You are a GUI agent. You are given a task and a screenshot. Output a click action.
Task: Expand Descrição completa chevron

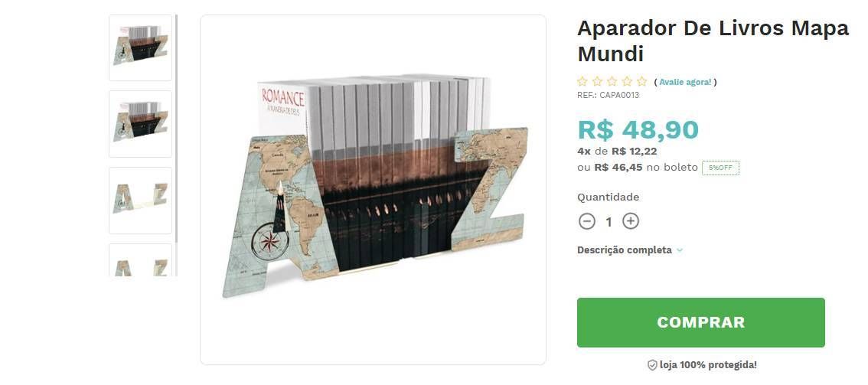(680, 250)
